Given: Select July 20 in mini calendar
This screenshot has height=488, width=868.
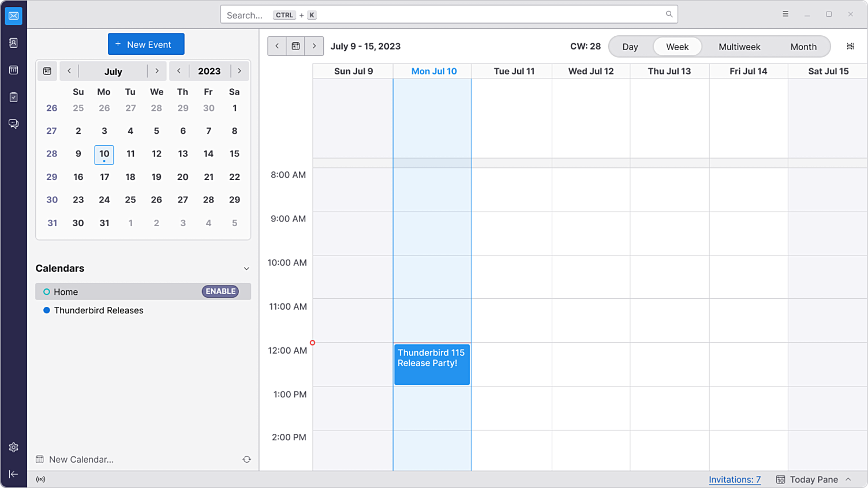Looking at the screenshot, I should coord(182,177).
